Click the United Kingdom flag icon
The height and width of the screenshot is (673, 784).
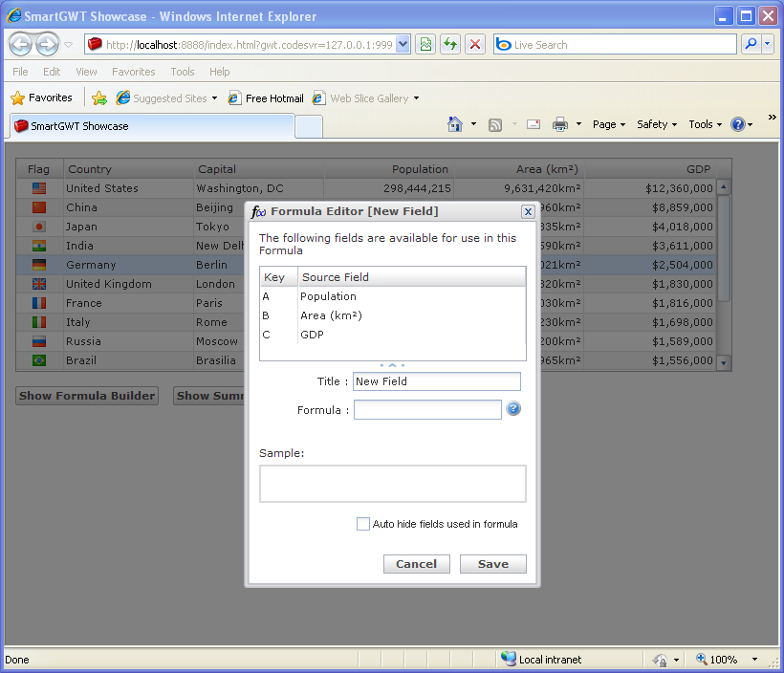tap(39, 284)
